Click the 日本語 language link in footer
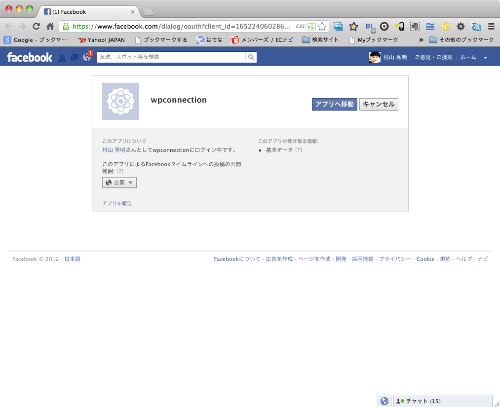The image size is (500, 407). click(x=72, y=259)
